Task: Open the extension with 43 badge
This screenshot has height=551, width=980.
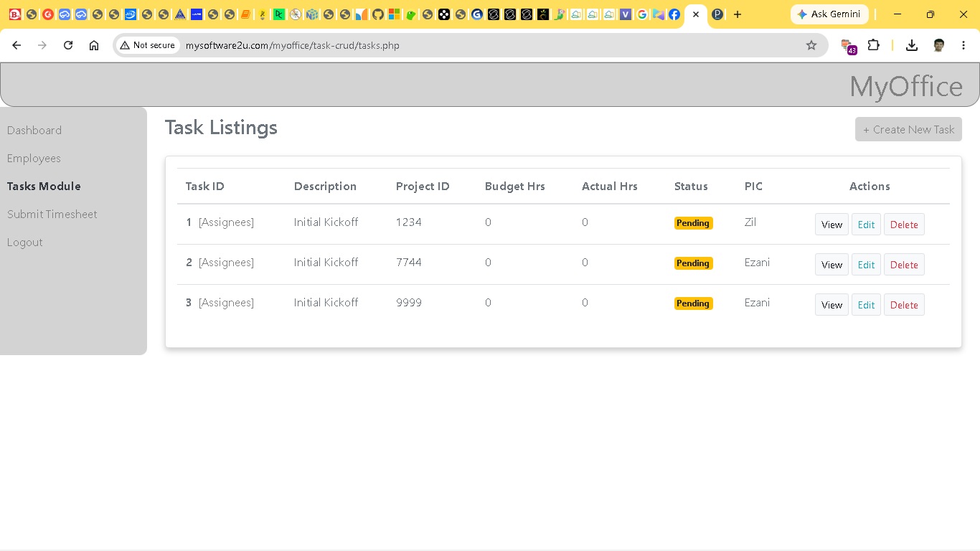Action: 848,47
